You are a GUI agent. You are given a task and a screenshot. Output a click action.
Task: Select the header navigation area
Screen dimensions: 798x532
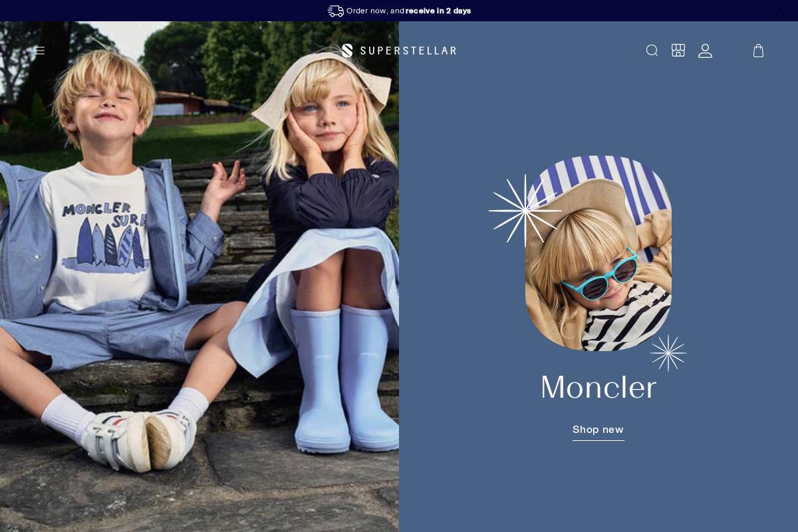coord(399,51)
